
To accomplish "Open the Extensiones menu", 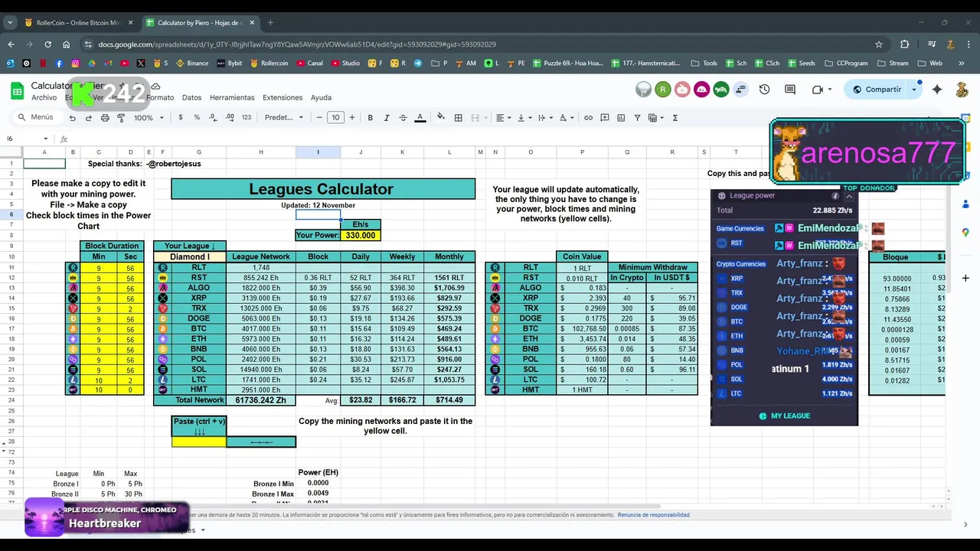I will point(283,98).
